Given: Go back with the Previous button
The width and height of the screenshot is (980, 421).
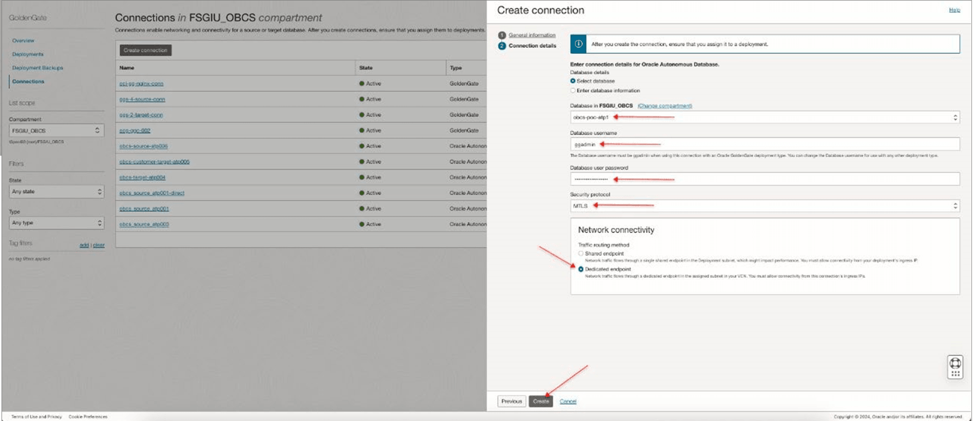Looking at the screenshot, I should pos(512,401).
